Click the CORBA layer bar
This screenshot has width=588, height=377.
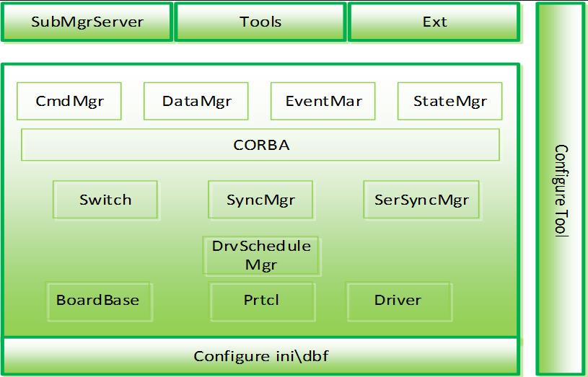pyautogui.click(x=260, y=145)
